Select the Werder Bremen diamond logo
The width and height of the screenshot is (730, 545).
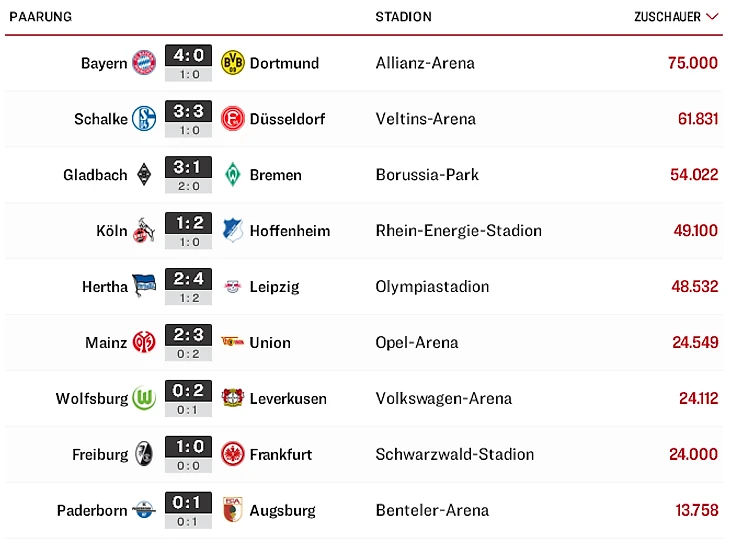[x=232, y=175]
